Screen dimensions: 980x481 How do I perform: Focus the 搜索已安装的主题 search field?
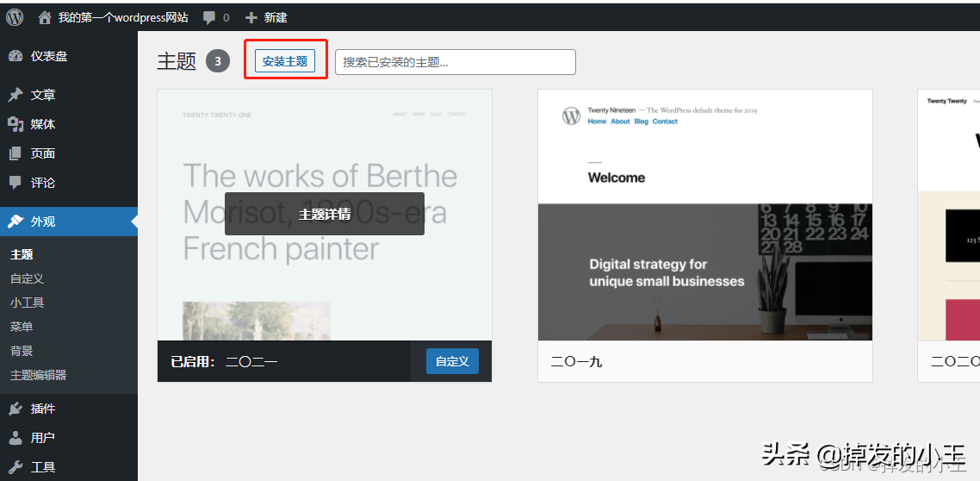(455, 62)
